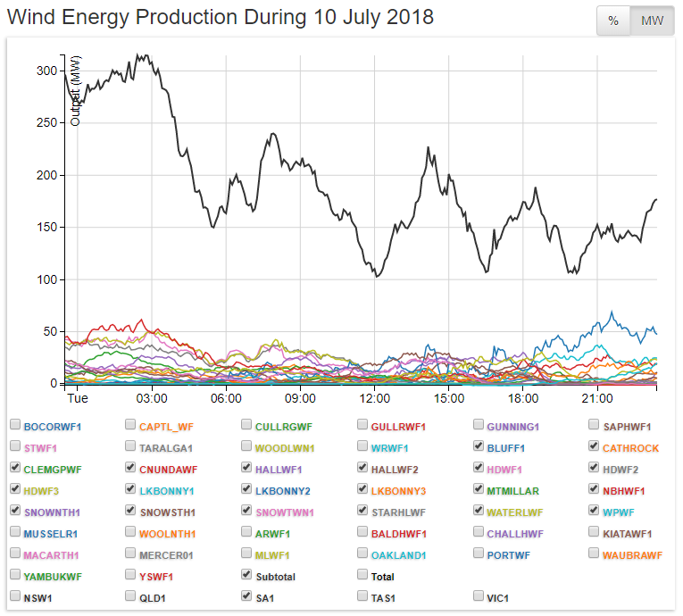Click the chart title text
The height and width of the screenshot is (616, 683).
point(221,17)
